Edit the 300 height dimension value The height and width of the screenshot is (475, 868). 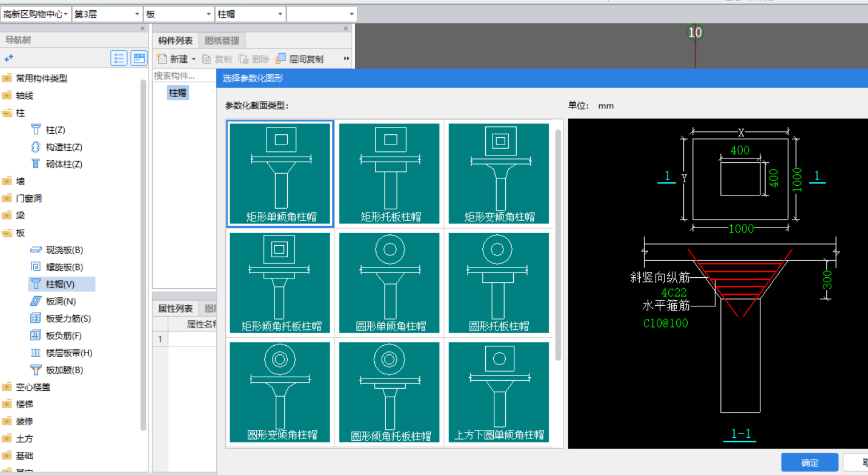pyautogui.click(x=827, y=280)
